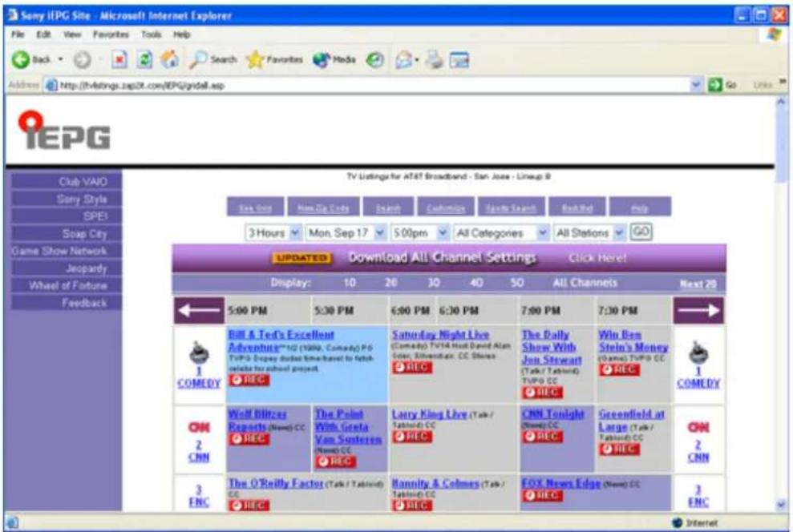Click the Mail envelope icon
Image resolution: width=793 pixels, height=532 pixels.
pos(403,60)
